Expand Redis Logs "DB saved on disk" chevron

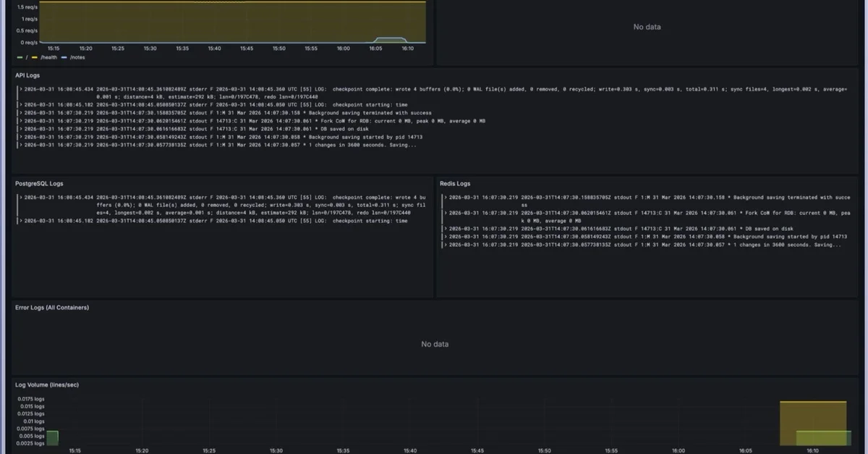tap(445, 229)
